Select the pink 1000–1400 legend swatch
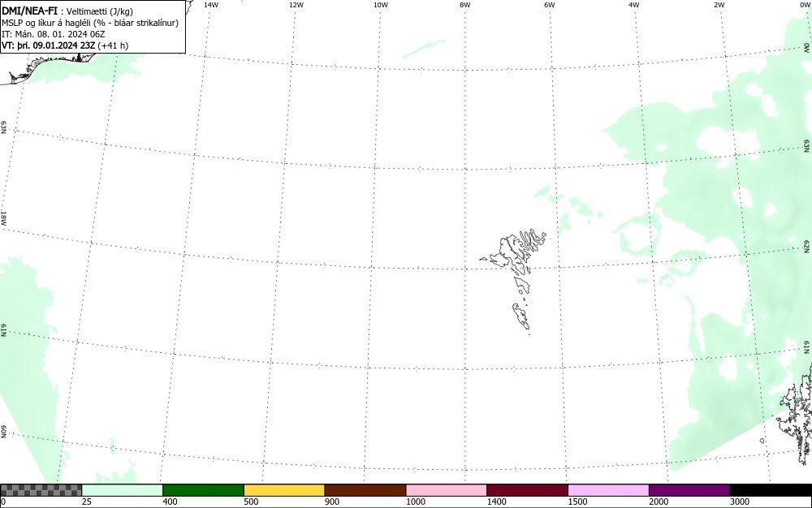Viewport: 812px width, 508px height. coord(447,490)
